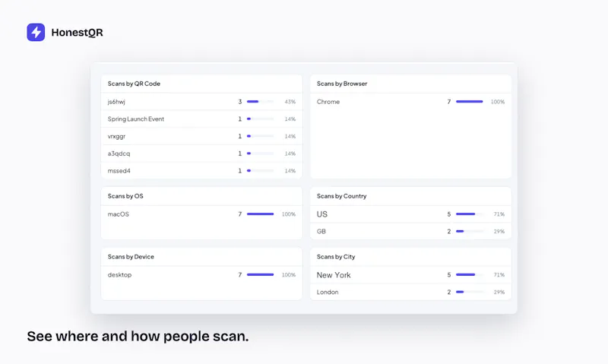Image resolution: width=608 pixels, height=364 pixels.
Task: Click the 43% value for js6hwj
Action: [x=290, y=102]
